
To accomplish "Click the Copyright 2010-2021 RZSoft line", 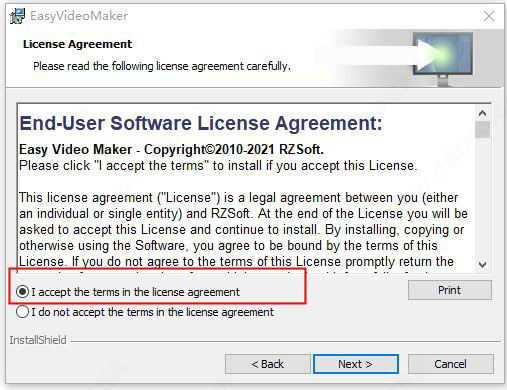I will click(x=171, y=149).
